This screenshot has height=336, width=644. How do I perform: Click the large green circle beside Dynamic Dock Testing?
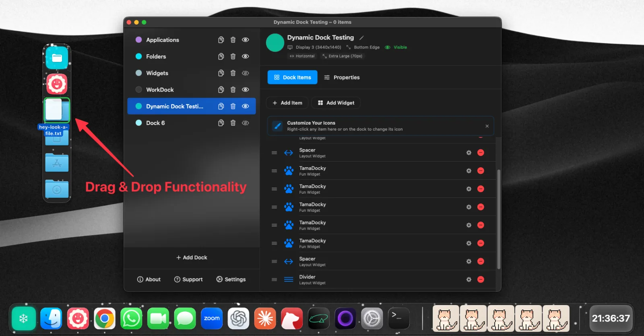pos(275,43)
